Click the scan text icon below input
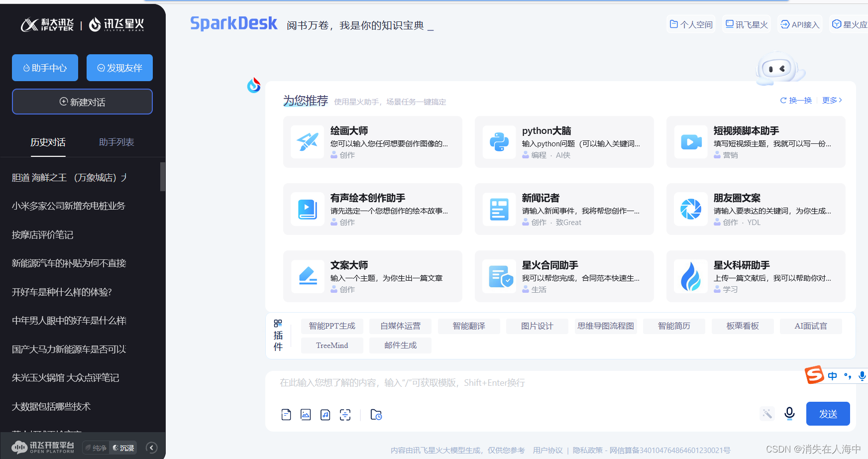868x459 pixels. click(345, 415)
